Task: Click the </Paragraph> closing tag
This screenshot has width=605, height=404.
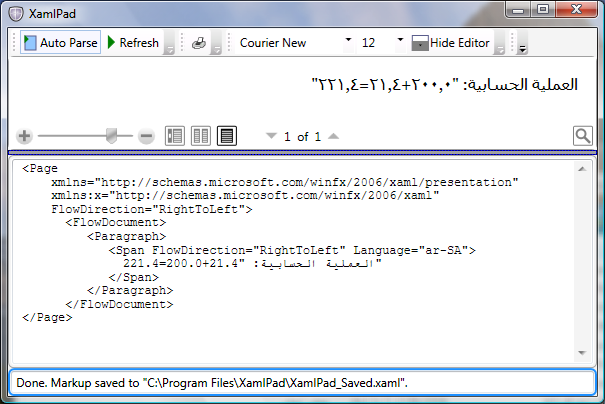Action: pos(130,291)
